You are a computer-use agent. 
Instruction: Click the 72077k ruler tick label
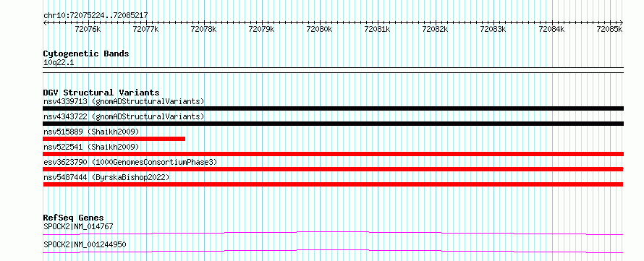point(145,29)
